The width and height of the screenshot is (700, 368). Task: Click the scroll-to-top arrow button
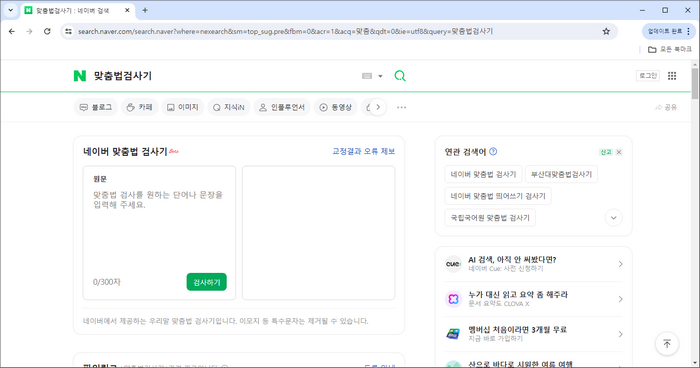pyautogui.click(x=667, y=344)
